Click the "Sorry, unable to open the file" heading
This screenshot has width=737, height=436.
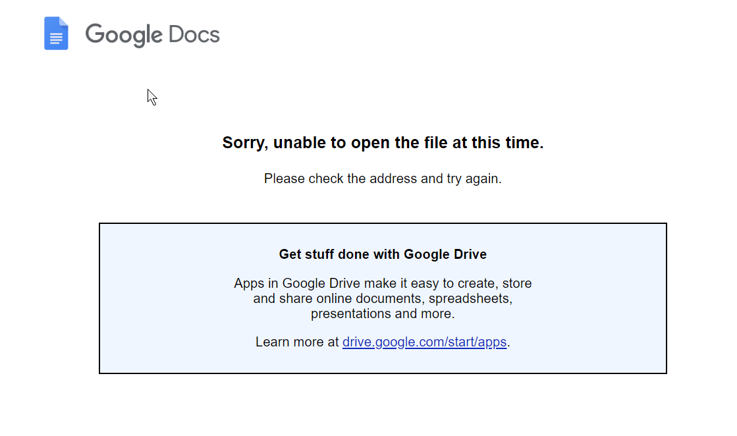[383, 143]
